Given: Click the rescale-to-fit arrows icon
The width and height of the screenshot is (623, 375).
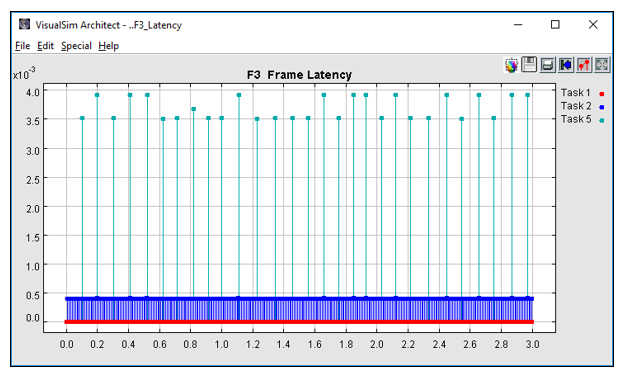Looking at the screenshot, I should [602, 65].
